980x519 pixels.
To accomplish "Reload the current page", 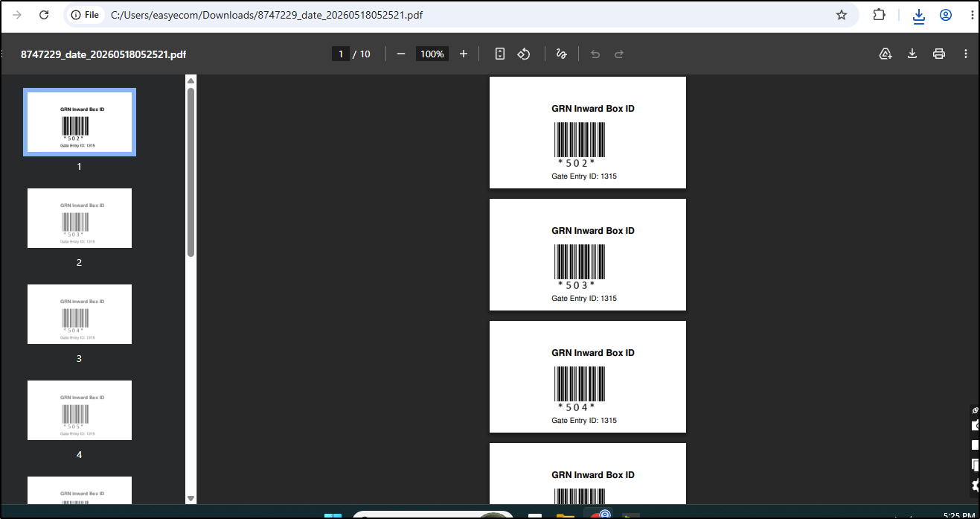I will [x=44, y=15].
